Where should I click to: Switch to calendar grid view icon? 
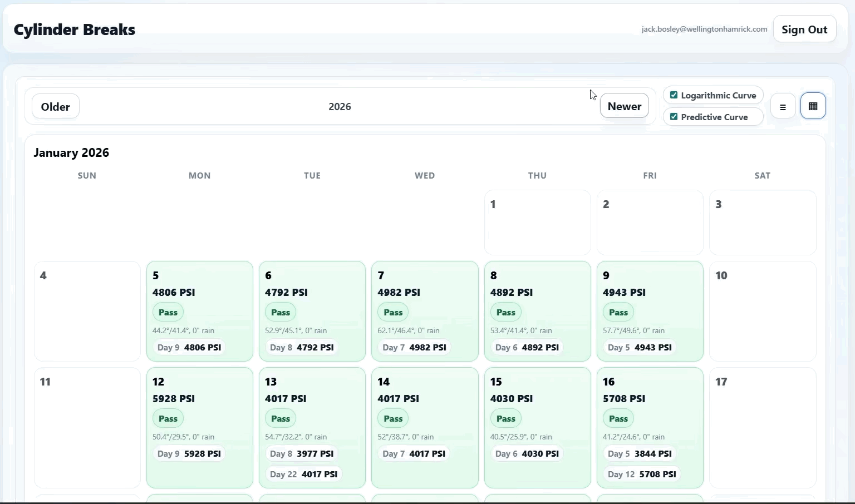point(813,106)
